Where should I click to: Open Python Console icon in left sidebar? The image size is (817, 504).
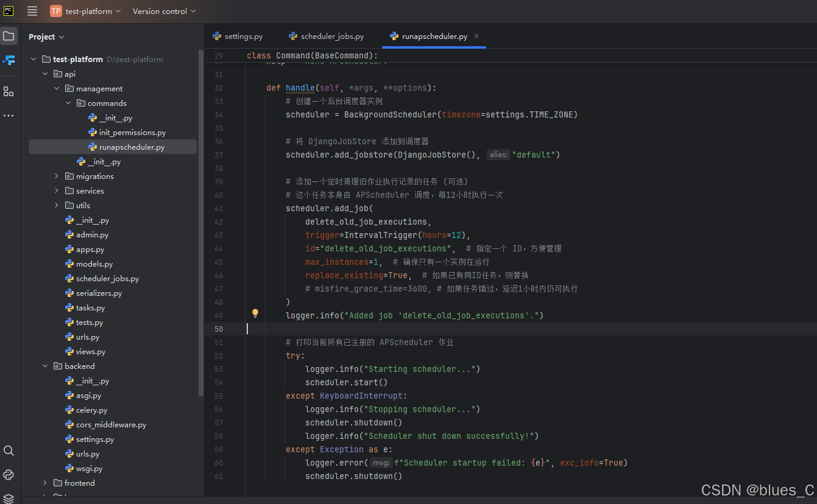[x=9, y=475]
